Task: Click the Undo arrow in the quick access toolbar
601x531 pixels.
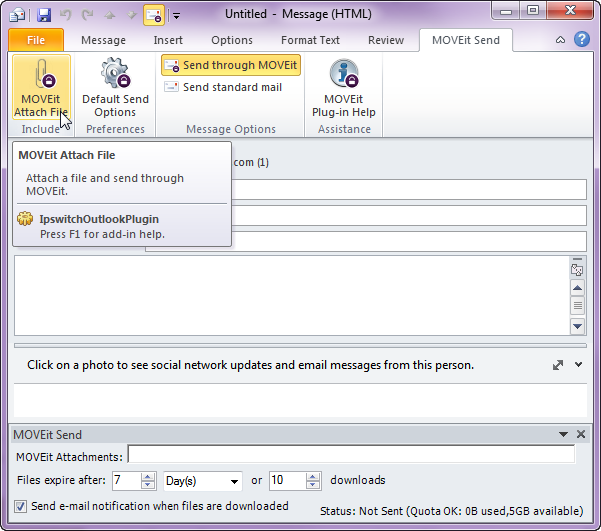Action: point(66,15)
